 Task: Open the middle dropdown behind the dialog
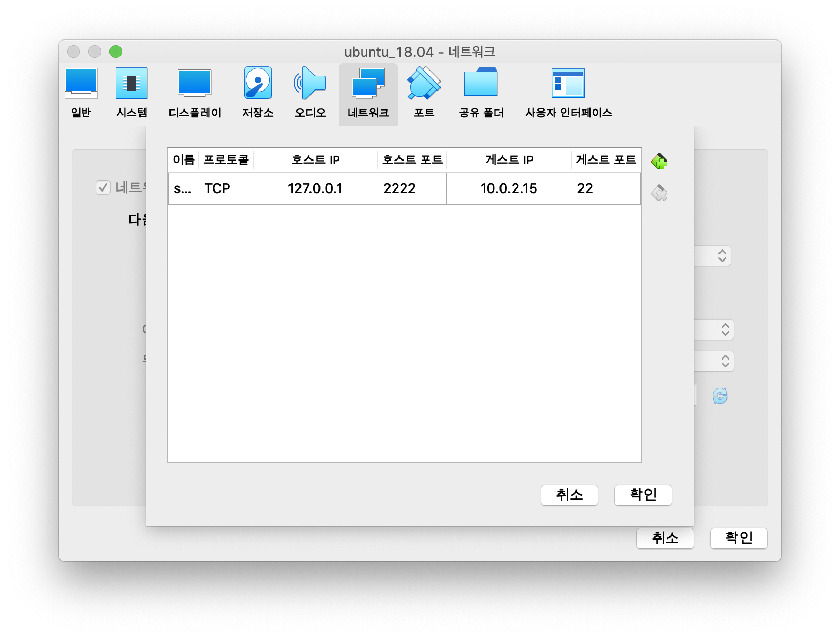click(714, 330)
